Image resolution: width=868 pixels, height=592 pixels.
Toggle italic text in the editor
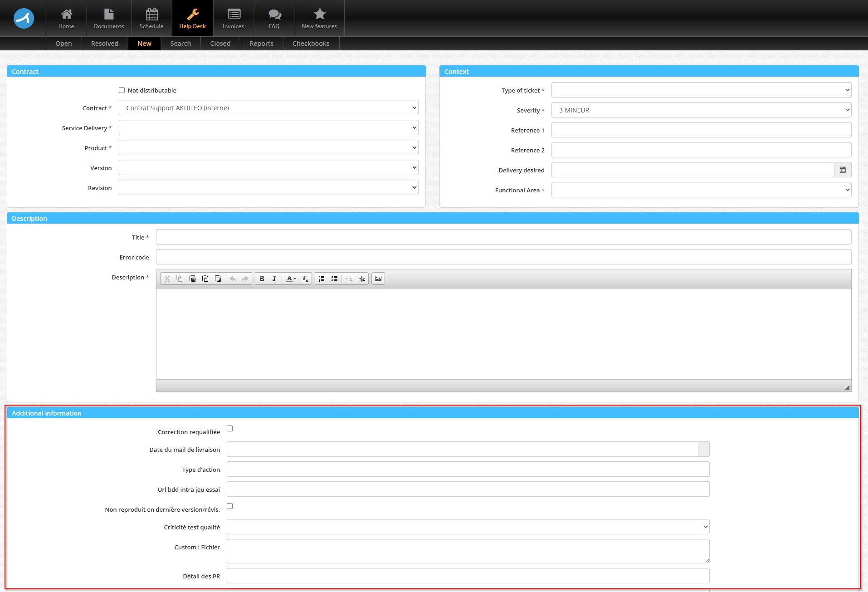pos(274,279)
